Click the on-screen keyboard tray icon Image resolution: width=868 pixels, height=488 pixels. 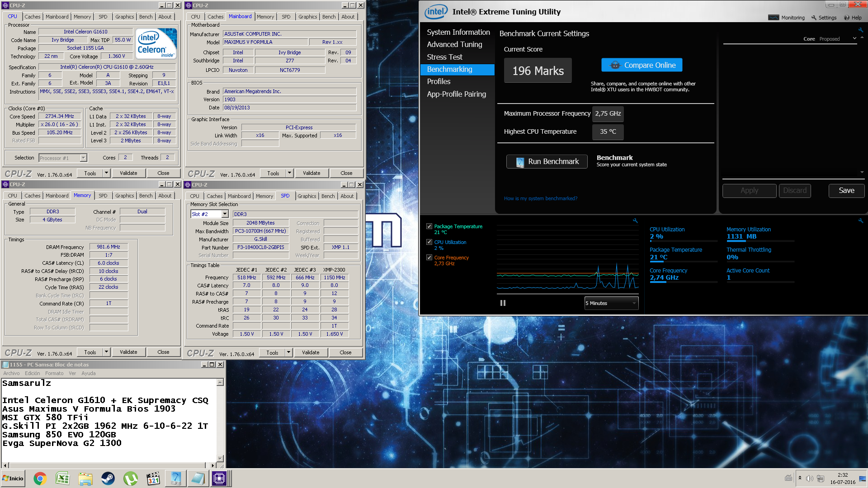[788, 478]
